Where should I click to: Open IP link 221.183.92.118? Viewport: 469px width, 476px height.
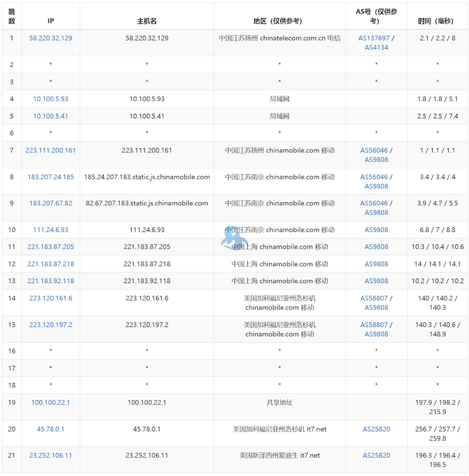[50, 281]
